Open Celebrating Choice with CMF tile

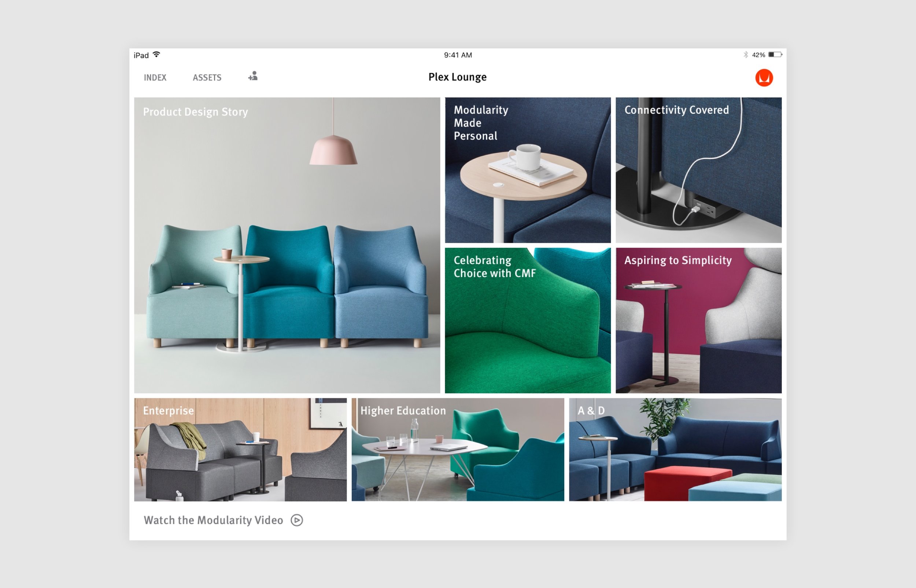[528, 320]
